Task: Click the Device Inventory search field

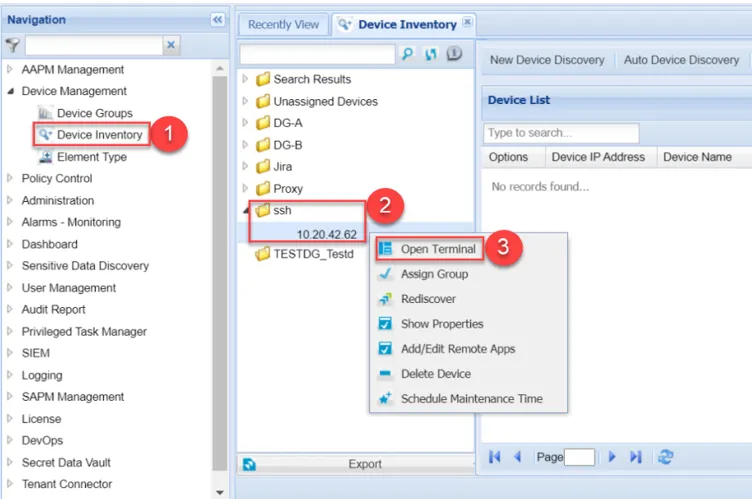Action: tap(317, 54)
